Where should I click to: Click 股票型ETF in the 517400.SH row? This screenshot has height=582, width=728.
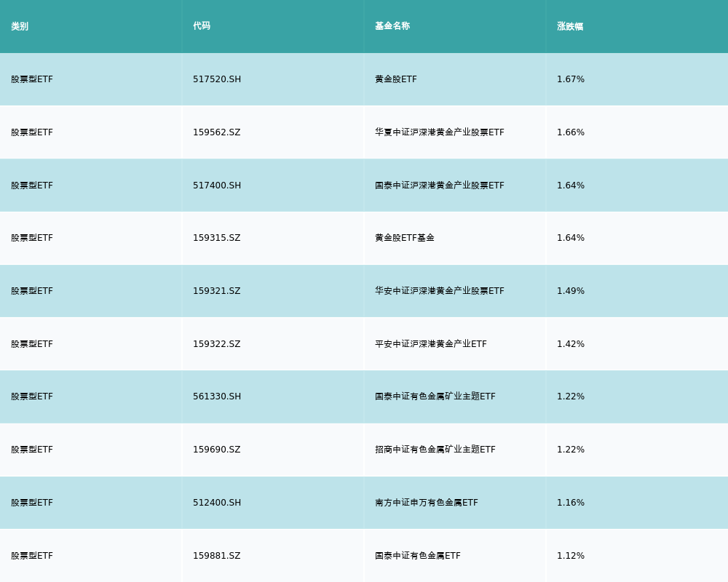click(x=32, y=186)
